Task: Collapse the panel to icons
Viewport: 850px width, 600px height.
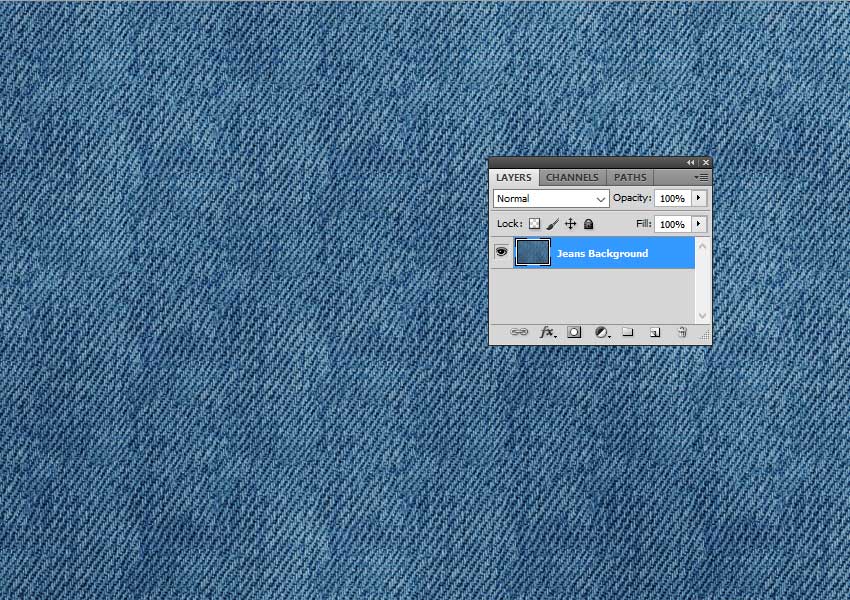Action: (x=691, y=161)
